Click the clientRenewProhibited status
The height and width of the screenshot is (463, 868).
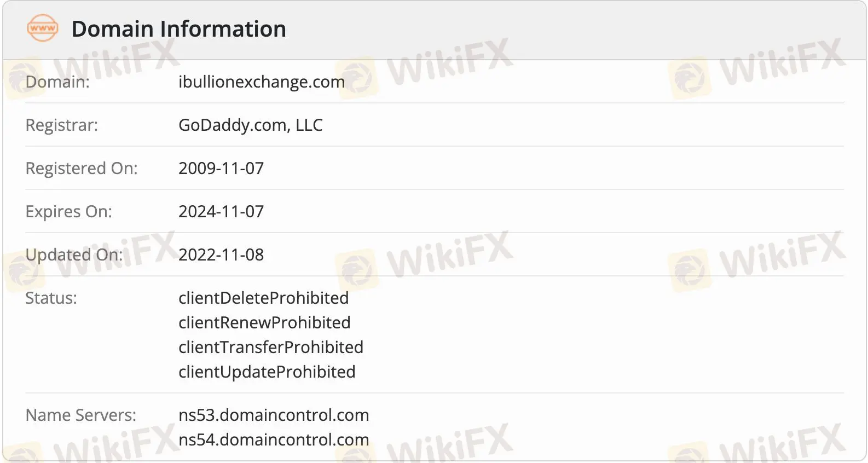pyautogui.click(x=264, y=323)
